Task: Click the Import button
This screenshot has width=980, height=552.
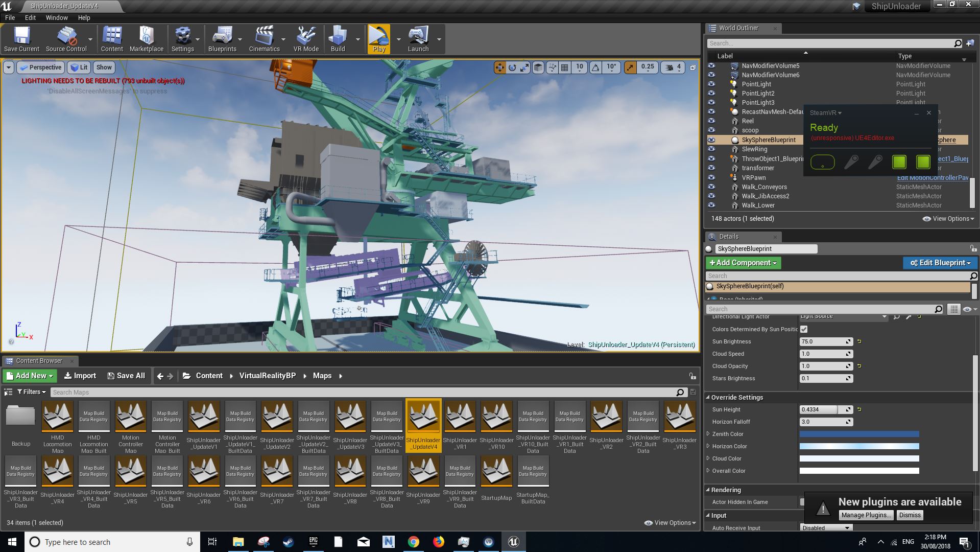Action: click(x=80, y=376)
